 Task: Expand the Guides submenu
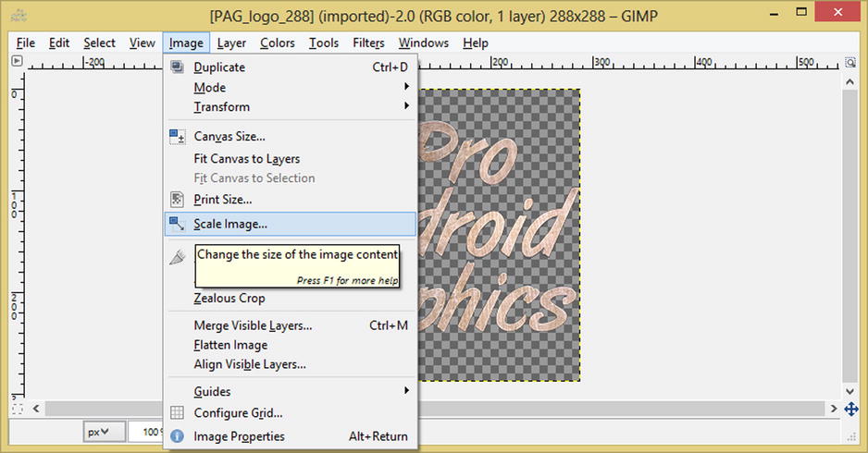point(291,391)
